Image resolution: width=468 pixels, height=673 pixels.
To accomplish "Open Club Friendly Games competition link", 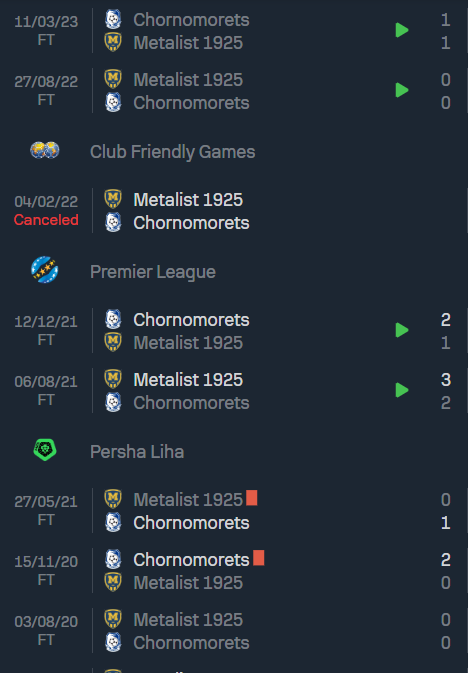I will click(173, 152).
